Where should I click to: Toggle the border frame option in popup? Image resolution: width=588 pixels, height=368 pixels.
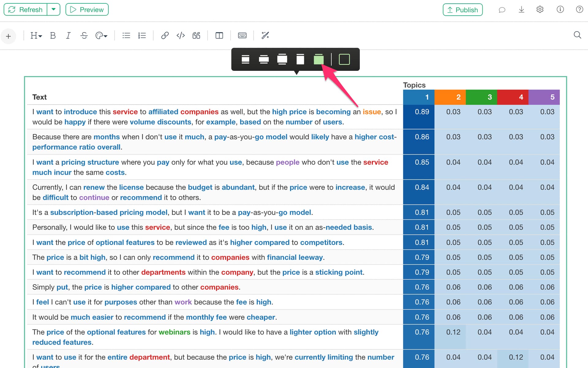pyautogui.click(x=344, y=59)
